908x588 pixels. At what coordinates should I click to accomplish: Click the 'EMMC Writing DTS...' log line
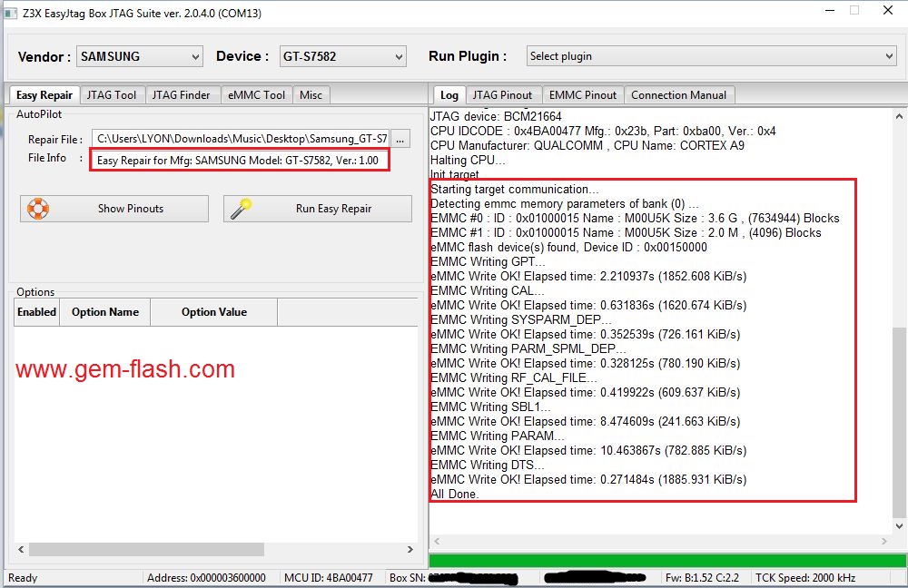(x=488, y=465)
